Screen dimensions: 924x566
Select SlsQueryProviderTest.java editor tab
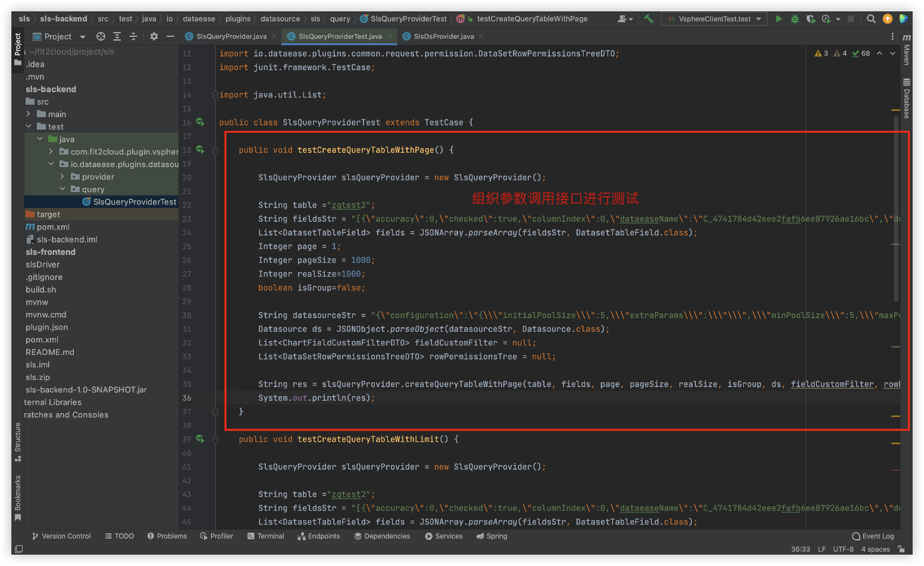(340, 36)
